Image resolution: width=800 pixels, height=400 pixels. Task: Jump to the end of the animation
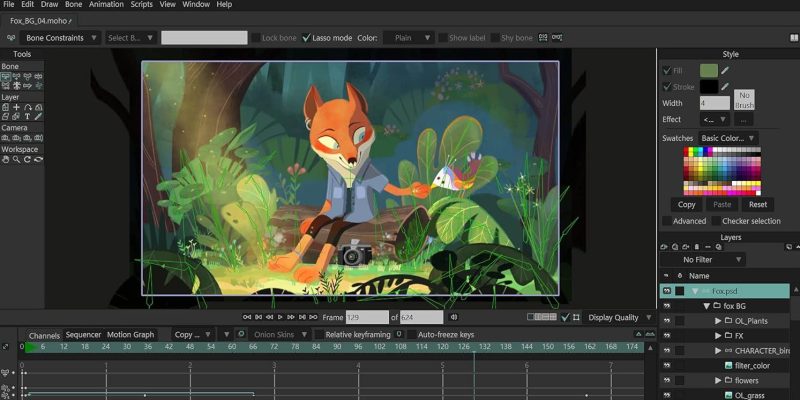click(x=313, y=317)
